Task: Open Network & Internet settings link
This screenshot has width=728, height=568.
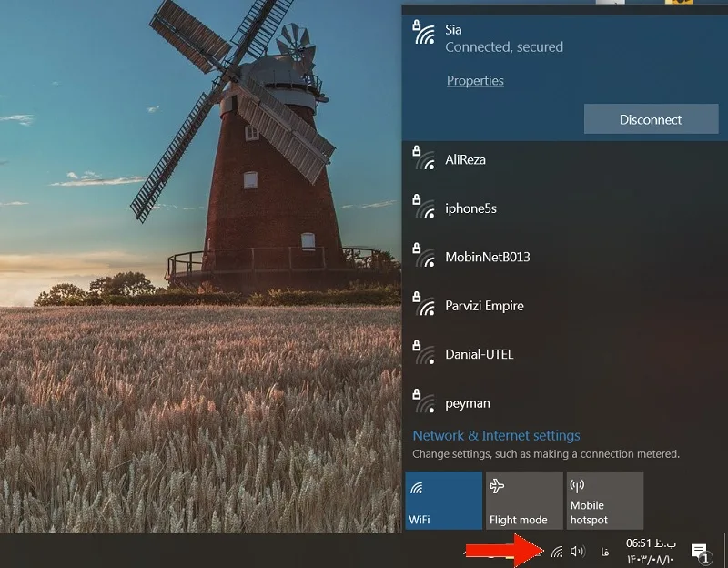Action: (x=496, y=436)
